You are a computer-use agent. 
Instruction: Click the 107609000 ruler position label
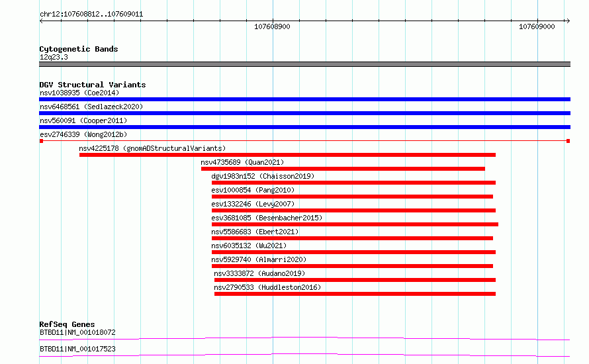pyautogui.click(x=537, y=26)
